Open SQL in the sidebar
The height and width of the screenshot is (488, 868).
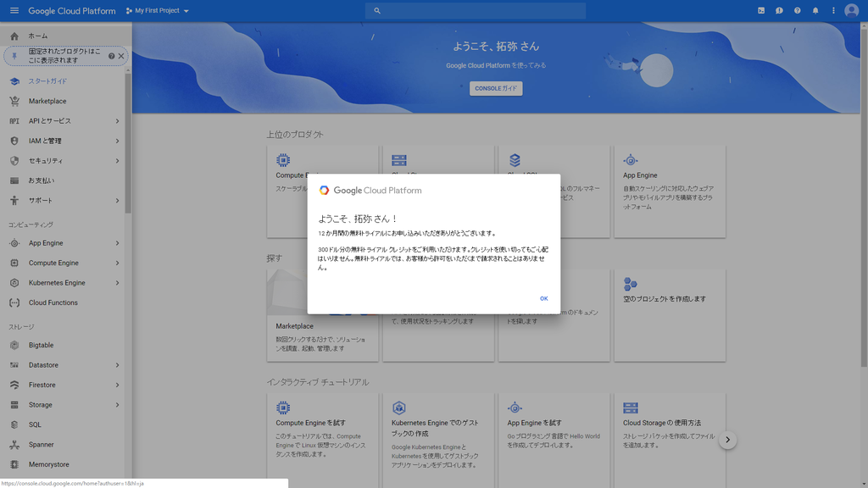(x=63, y=425)
